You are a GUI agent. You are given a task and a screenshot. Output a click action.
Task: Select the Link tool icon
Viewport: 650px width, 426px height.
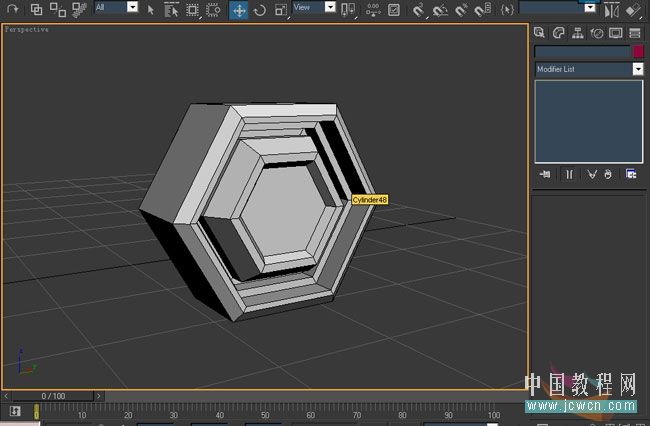click(36, 9)
